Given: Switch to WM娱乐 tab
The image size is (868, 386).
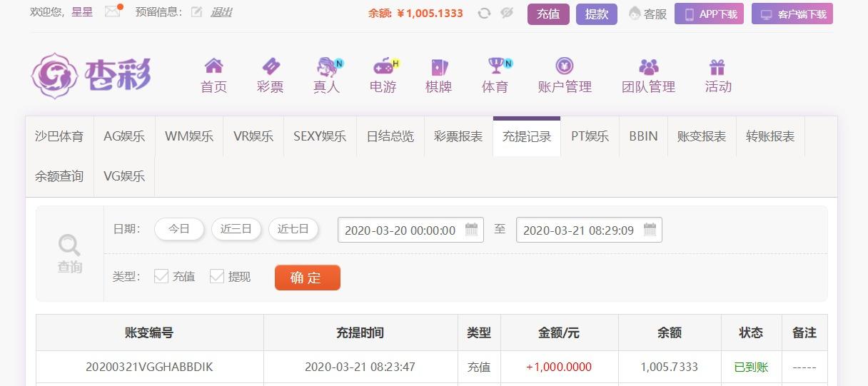Looking at the screenshot, I should 189,136.
